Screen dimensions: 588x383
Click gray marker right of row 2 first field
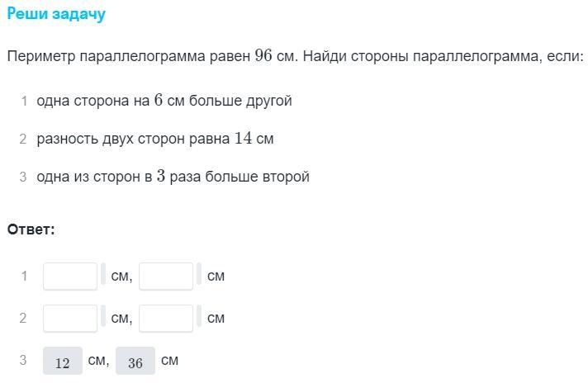point(103,315)
